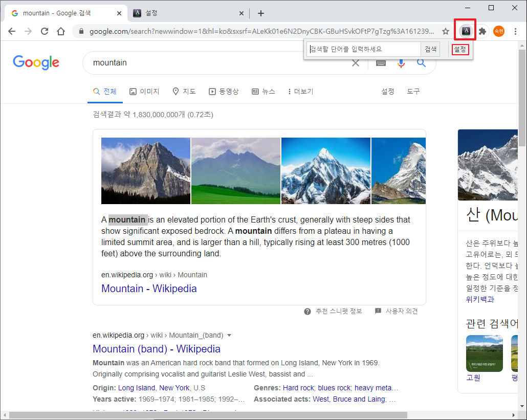This screenshot has height=420, width=527.
Task: Open a new browser tab
Action: pos(261,13)
